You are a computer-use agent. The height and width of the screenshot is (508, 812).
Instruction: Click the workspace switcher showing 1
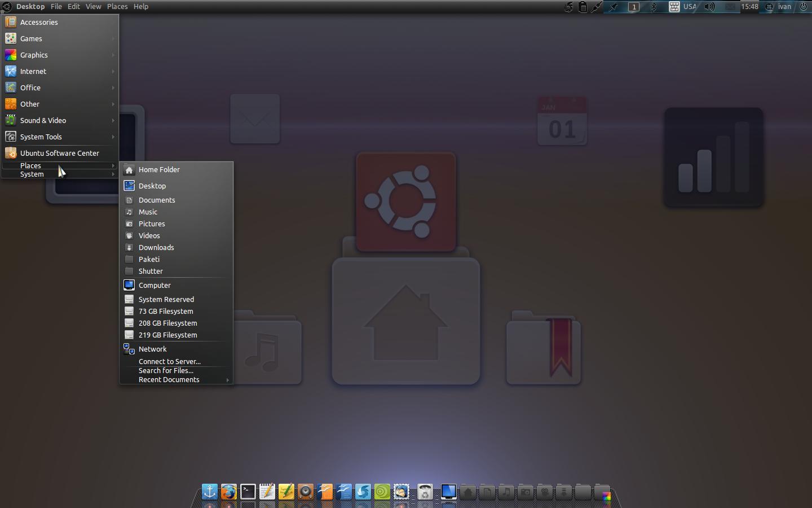coord(634,7)
